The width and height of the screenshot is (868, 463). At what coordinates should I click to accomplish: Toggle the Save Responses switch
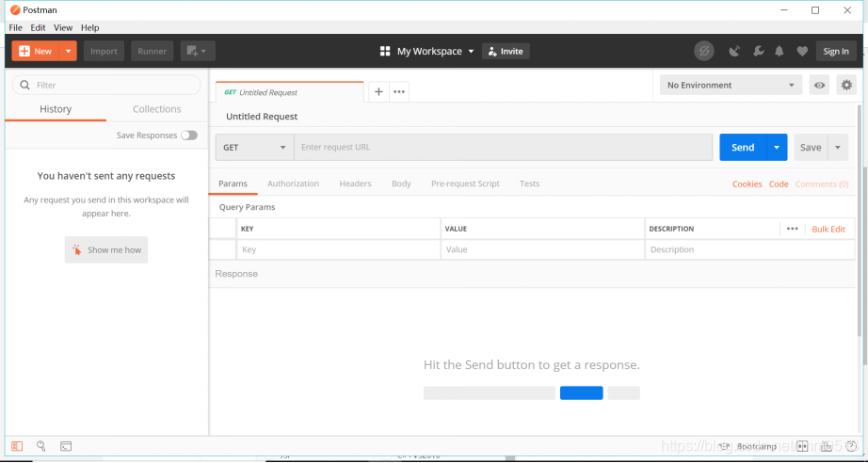coord(189,135)
